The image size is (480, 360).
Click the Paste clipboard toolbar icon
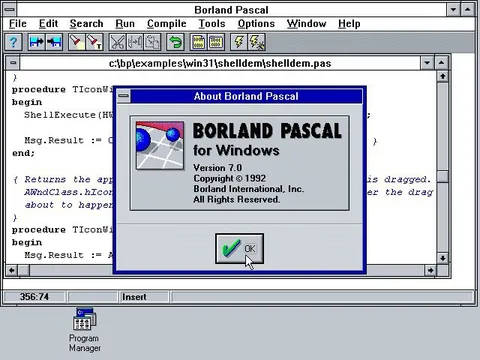(x=152, y=42)
